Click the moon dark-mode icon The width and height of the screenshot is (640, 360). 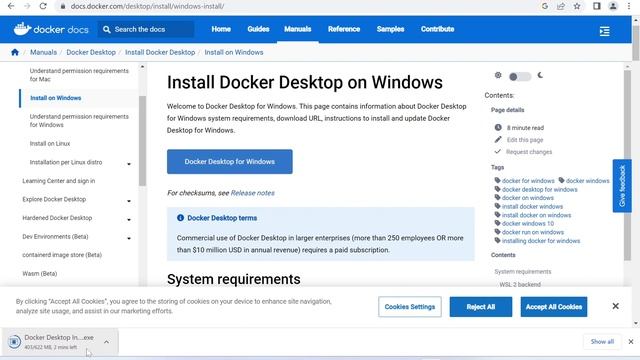pos(540,75)
